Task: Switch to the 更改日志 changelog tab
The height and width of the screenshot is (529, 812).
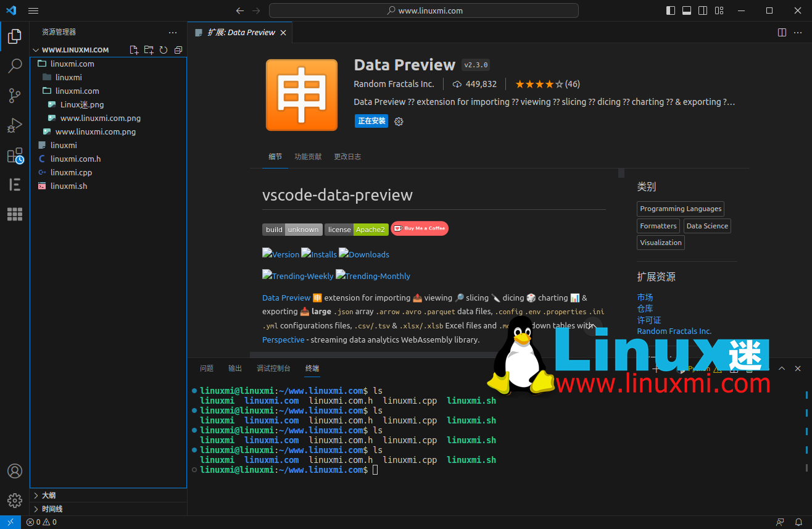Action: pos(347,157)
